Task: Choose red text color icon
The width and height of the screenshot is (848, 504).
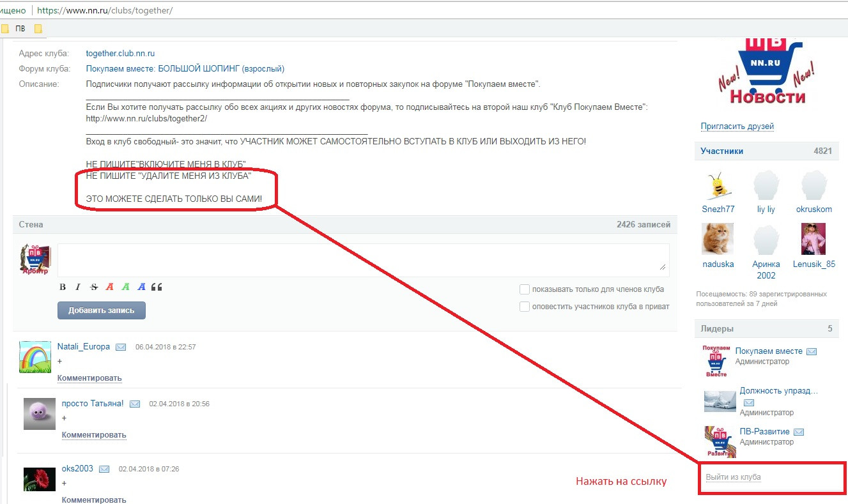Action: click(109, 287)
